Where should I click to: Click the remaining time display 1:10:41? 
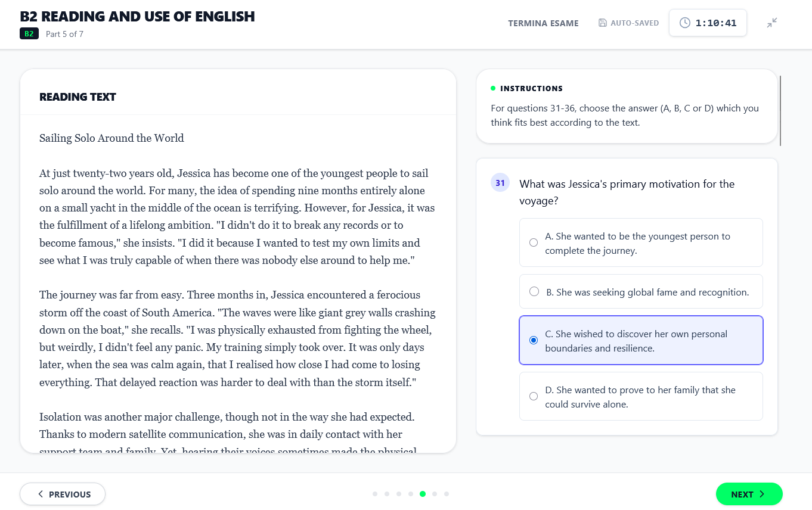point(716,23)
